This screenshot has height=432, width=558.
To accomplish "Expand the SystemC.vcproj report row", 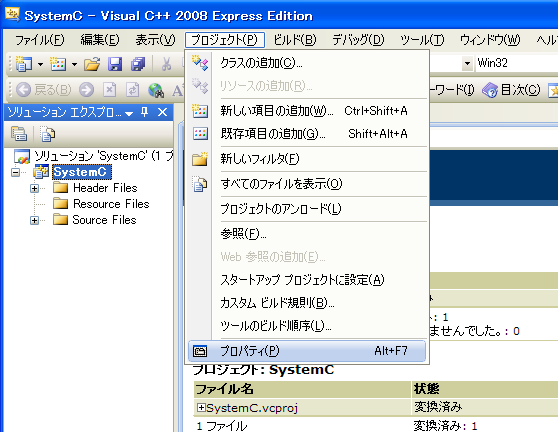I will click(201, 407).
